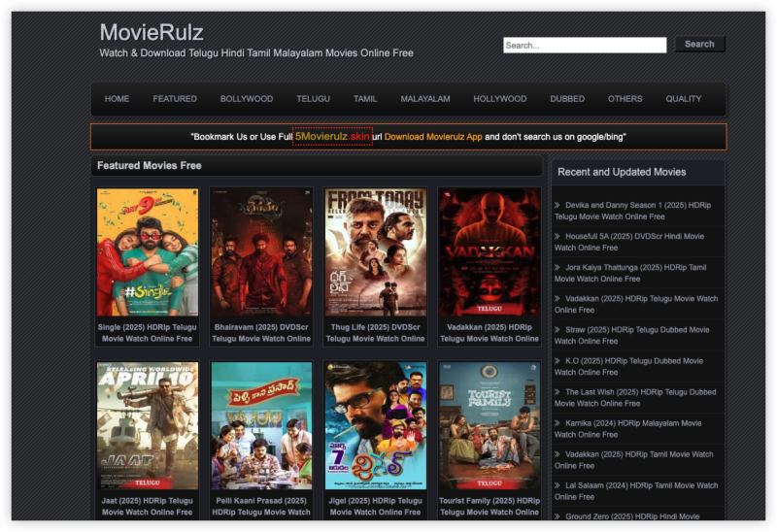This screenshot has height=532, width=777.
Task: Open the MALAYALAM menu section
Action: pyautogui.click(x=425, y=99)
